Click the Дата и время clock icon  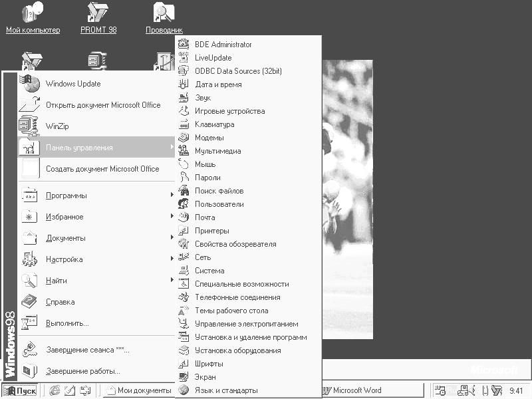click(x=184, y=84)
